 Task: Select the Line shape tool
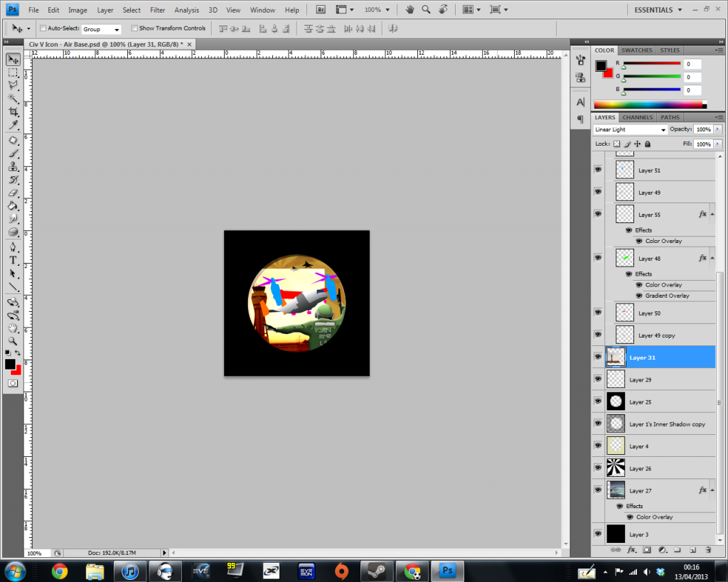(13, 287)
